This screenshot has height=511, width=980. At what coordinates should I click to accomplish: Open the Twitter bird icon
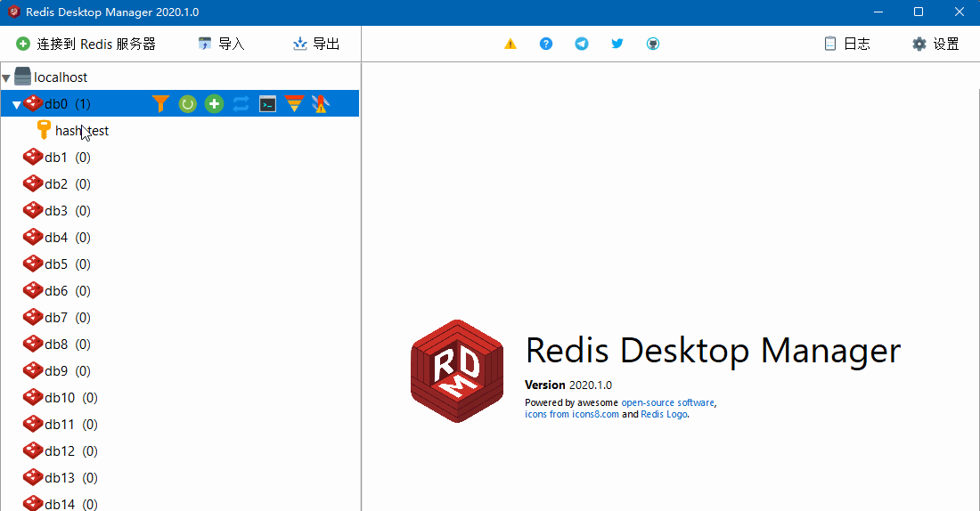pyautogui.click(x=617, y=44)
